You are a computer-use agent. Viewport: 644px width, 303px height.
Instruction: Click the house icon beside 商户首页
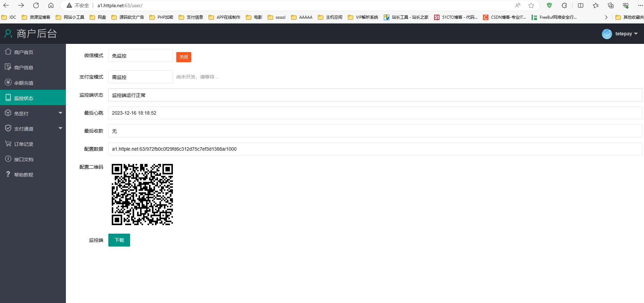click(x=8, y=52)
